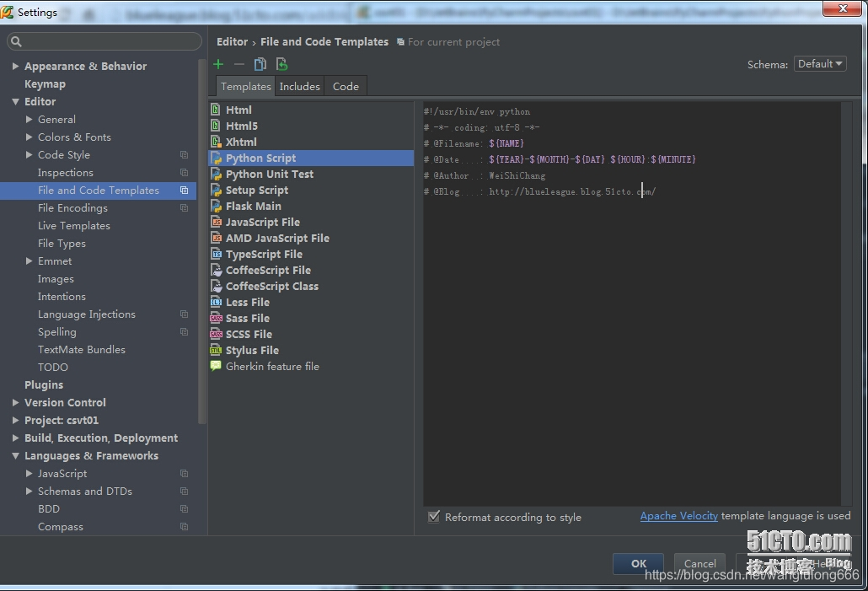This screenshot has width=868, height=591.
Task: Open Language Injections settings
Action: [x=86, y=314]
